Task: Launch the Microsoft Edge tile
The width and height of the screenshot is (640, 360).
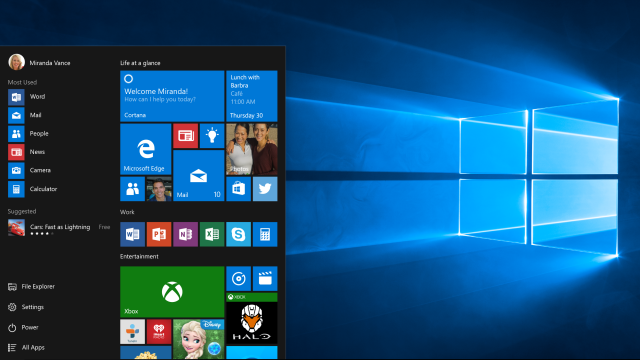Action: pos(146,149)
